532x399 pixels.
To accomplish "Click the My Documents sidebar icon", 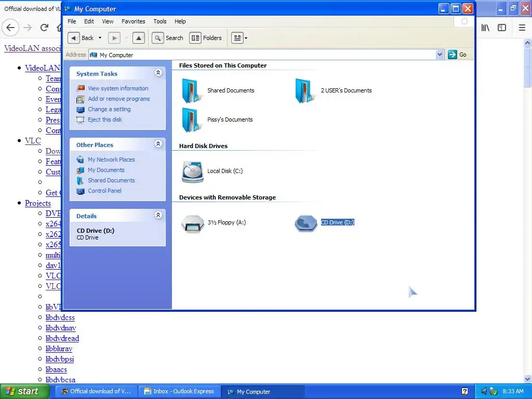I will (x=81, y=170).
